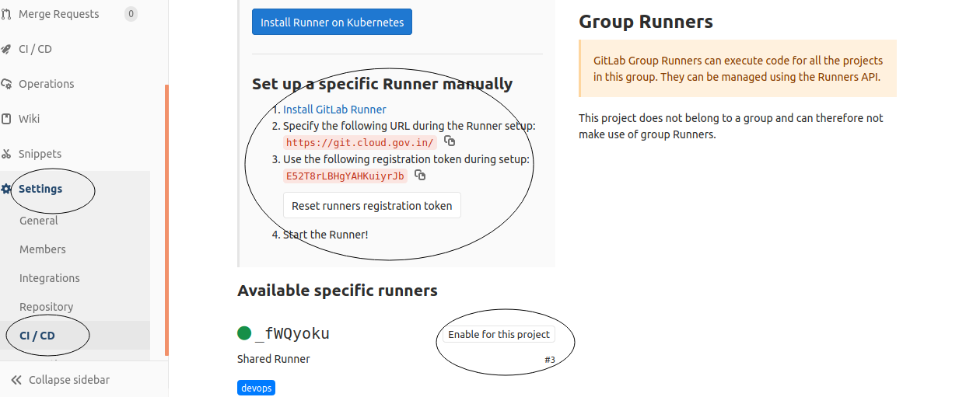This screenshot has height=397, width=980.
Task: Click the Settings gear icon
Action: tap(6, 189)
